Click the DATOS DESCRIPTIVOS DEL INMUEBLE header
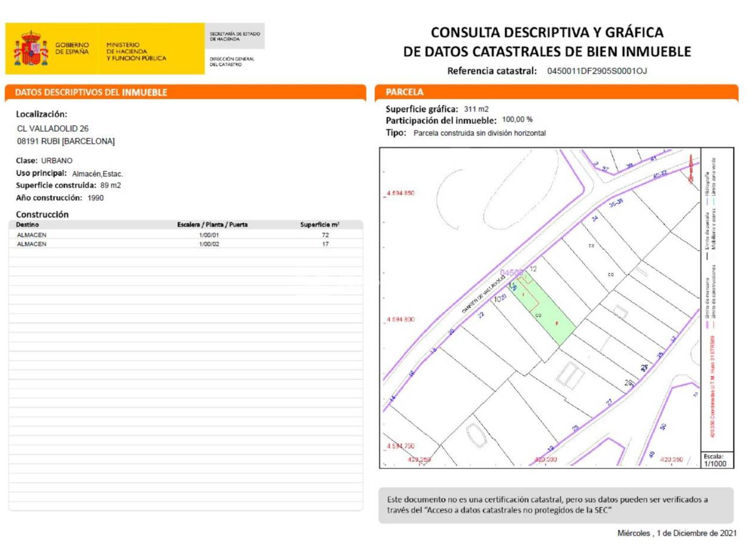 click(91, 92)
